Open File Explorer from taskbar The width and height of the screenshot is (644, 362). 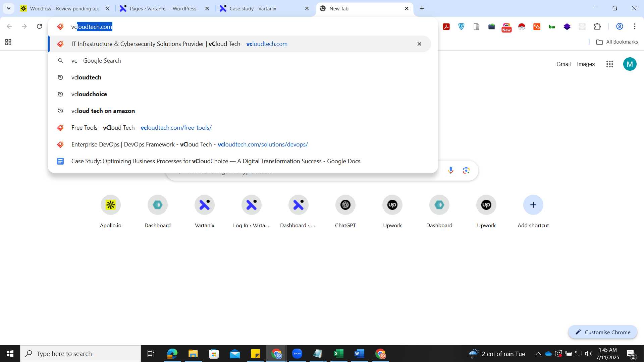(193, 354)
